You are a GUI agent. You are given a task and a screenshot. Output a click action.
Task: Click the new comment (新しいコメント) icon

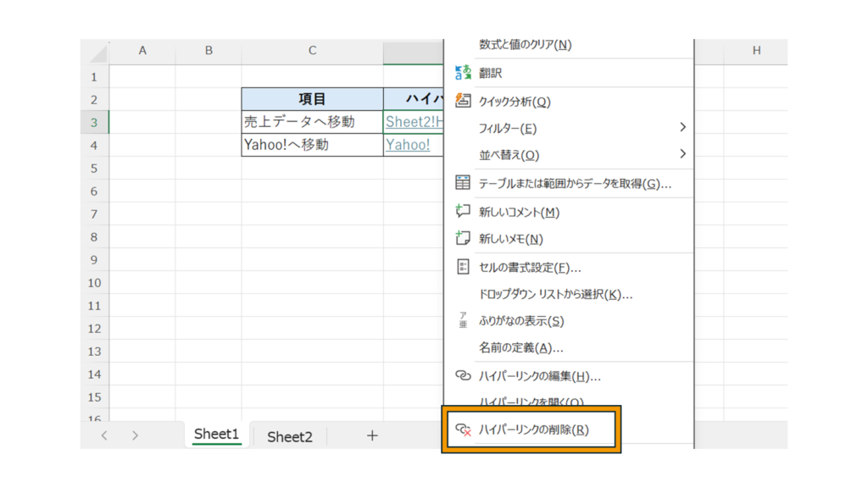point(463,211)
